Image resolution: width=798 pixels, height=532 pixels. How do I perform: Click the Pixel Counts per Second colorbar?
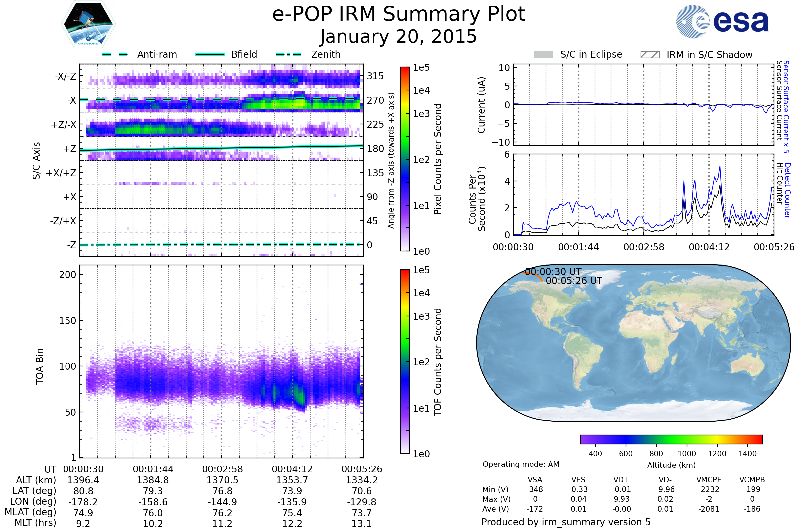405,159
